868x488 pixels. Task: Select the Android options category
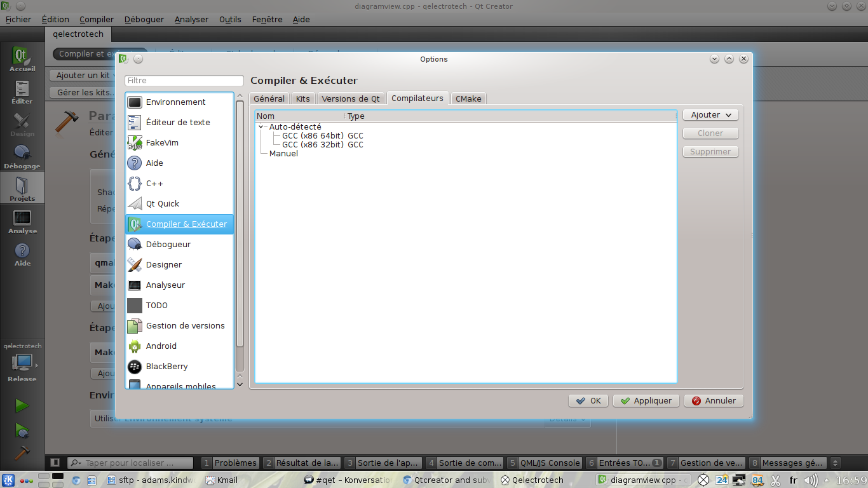180,346
